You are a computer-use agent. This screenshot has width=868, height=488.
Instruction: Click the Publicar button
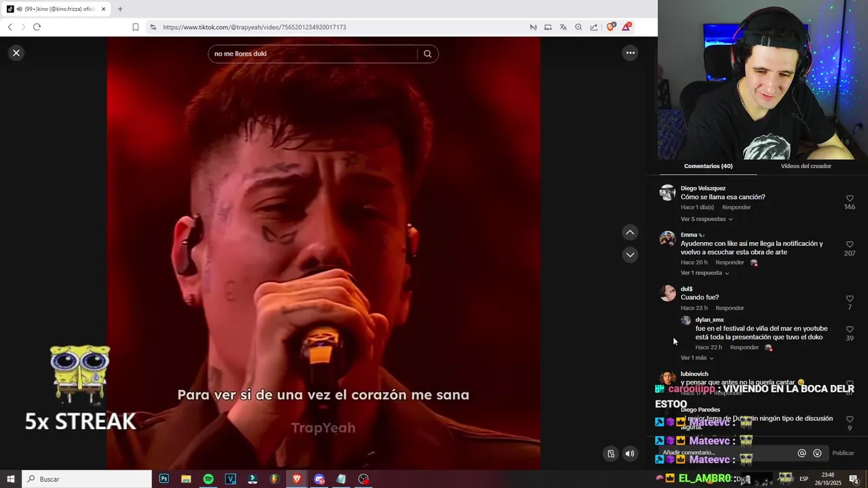[x=843, y=453]
